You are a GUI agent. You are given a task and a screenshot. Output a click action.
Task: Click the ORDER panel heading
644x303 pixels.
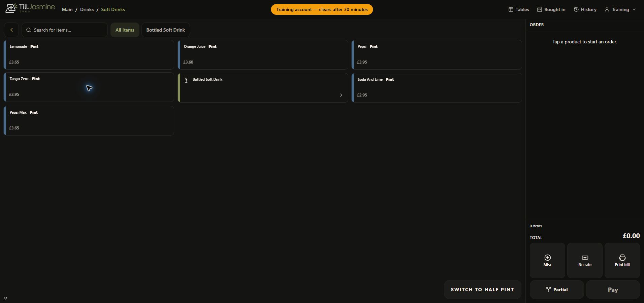[x=537, y=25]
